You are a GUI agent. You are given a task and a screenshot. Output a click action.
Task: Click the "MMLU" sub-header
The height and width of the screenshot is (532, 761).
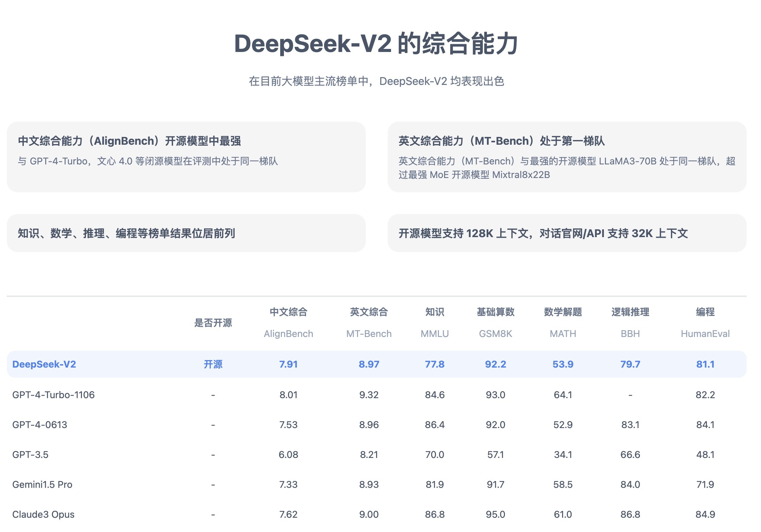[435, 334]
